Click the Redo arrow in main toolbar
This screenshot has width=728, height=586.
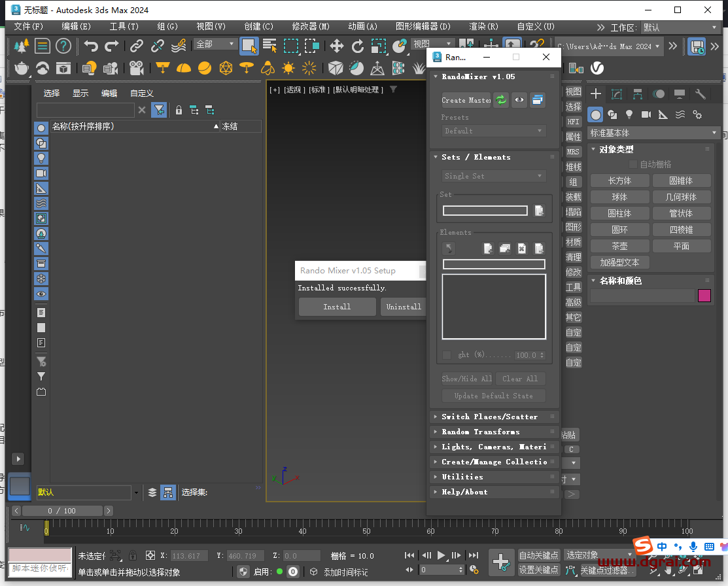click(112, 46)
